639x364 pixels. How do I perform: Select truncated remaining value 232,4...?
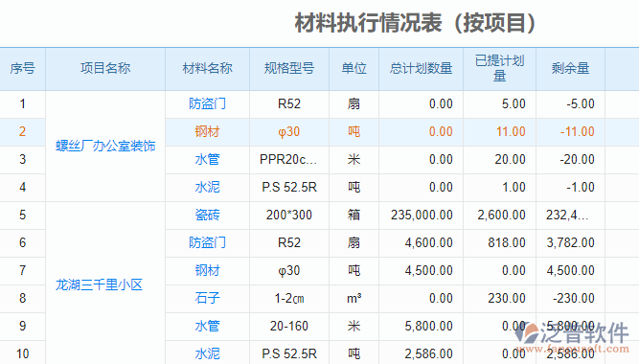pos(567,215)
